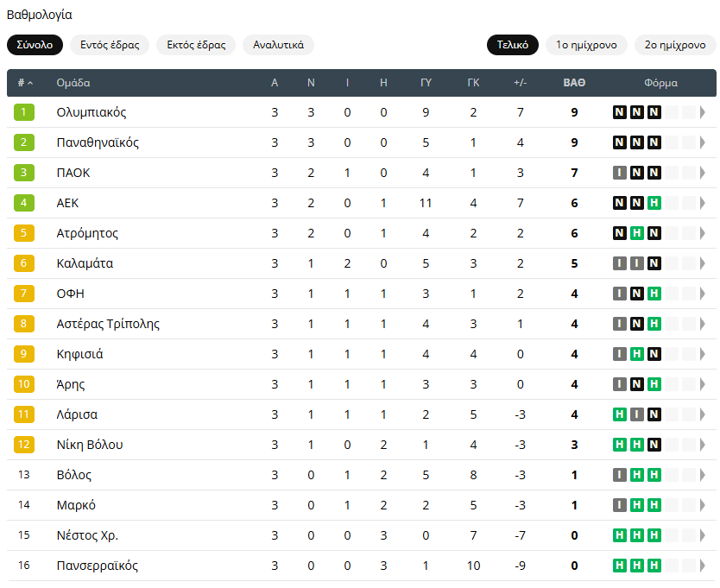Expand form arrow in Καλαμάτα row
Screen dimensions: 720x588
tap(703, 263)
